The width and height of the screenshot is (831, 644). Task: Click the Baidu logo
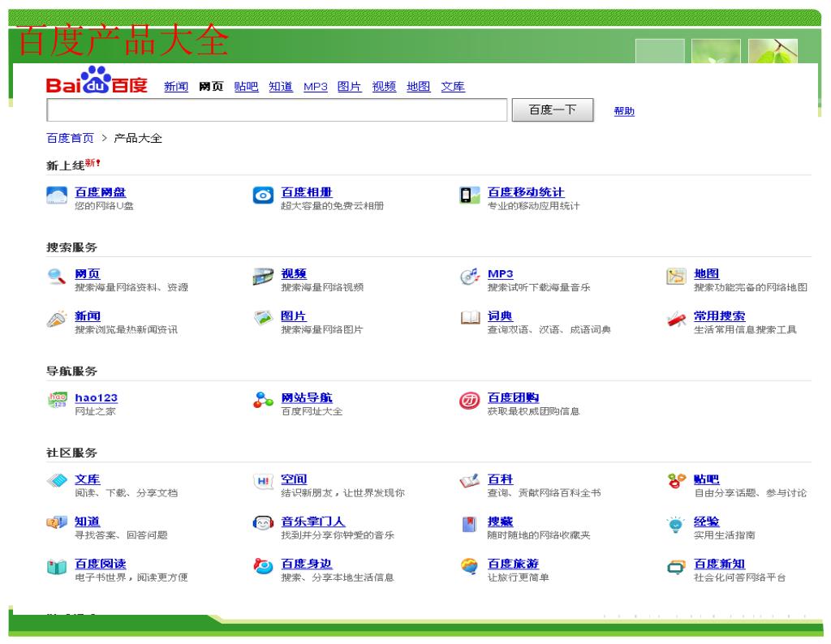(x=97, y=80)
